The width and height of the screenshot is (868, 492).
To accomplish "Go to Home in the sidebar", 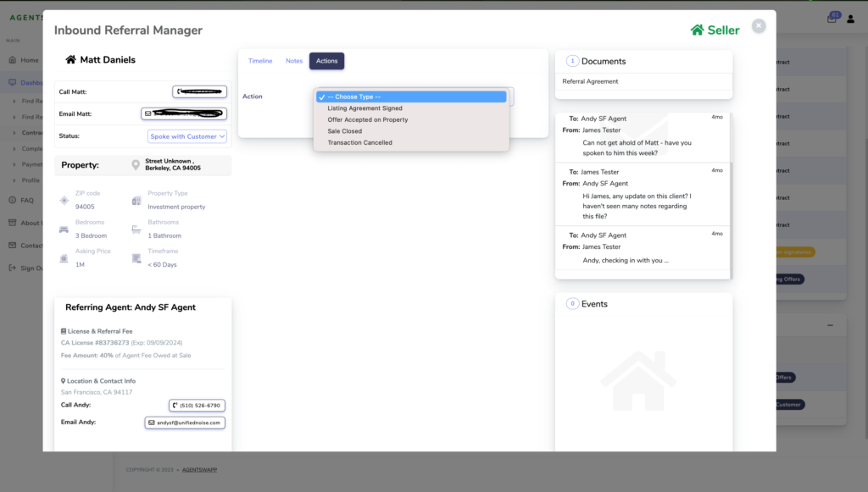I will pos(30,60).
